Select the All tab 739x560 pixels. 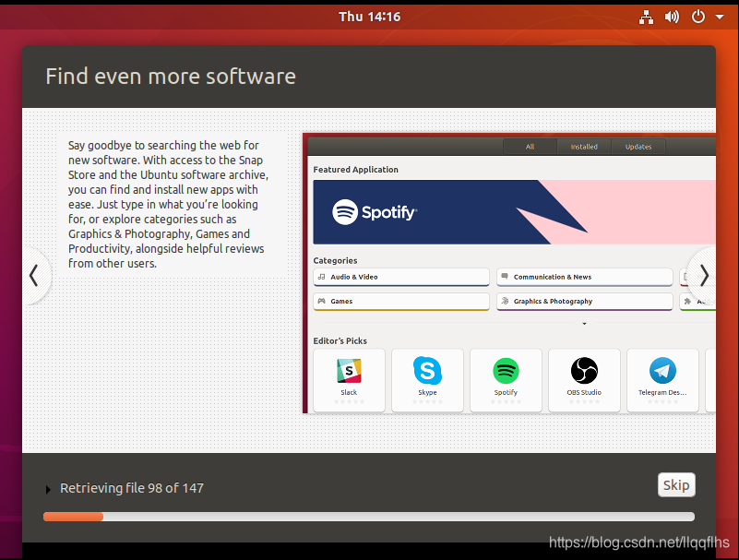[x=530, y=147]
